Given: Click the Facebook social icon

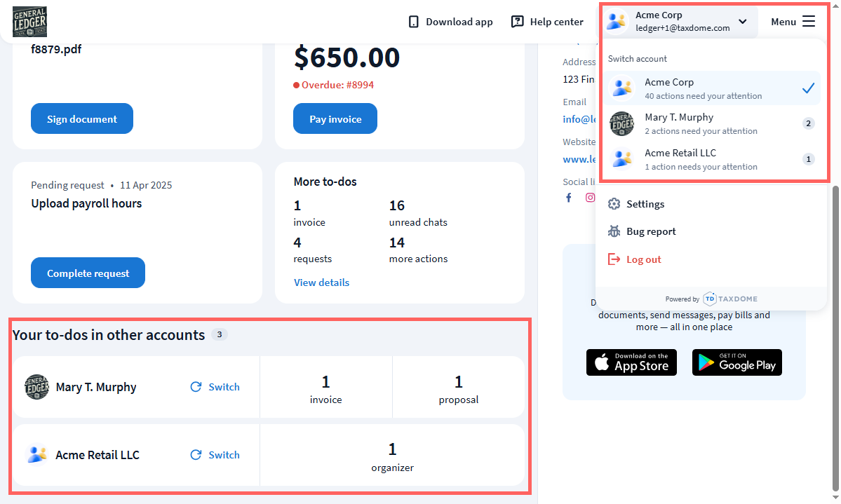Looking at the screenshot, I should 569,198.
